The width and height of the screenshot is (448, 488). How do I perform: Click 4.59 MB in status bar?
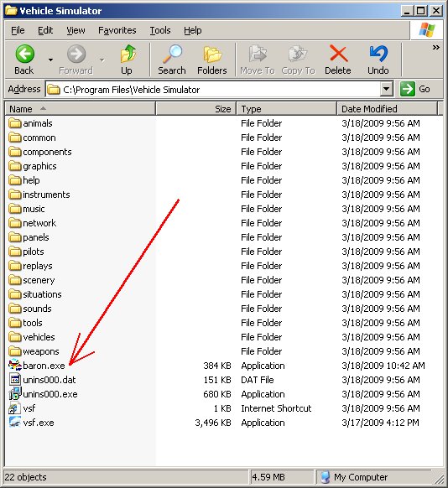[x=268, y=477]
